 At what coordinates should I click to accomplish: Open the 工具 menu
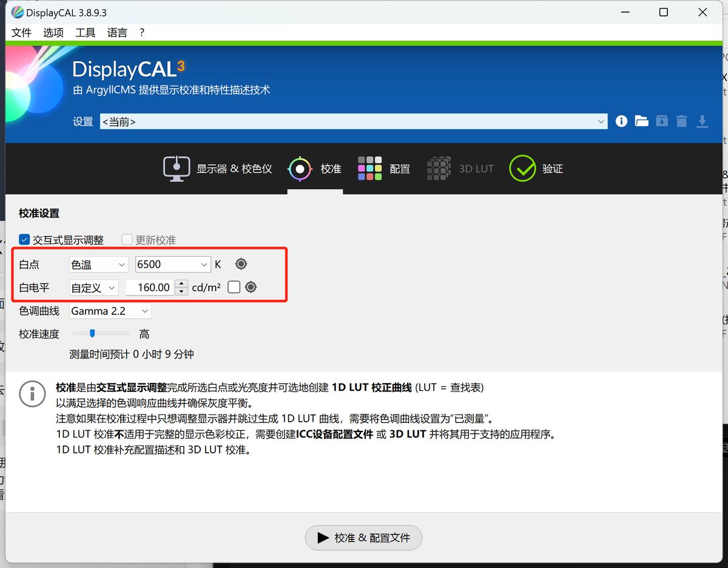point(85,32)
